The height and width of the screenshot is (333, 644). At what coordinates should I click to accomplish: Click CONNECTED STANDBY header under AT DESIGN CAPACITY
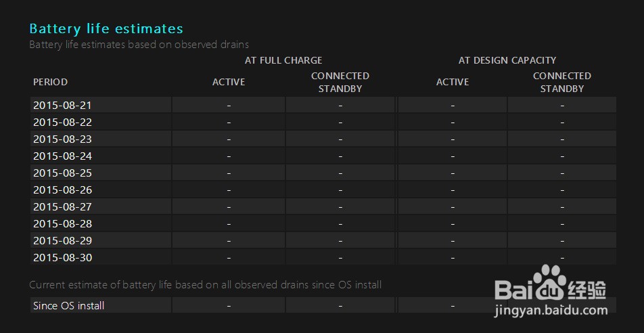point(562,82)
